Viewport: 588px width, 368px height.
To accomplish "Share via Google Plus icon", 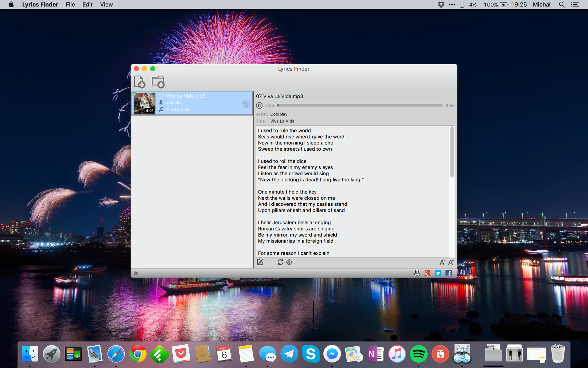I will pos(427,273).
